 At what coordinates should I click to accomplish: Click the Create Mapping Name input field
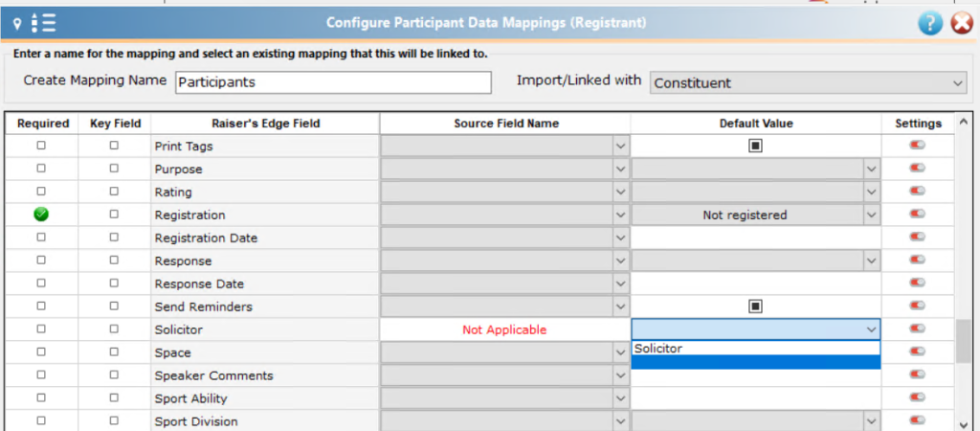(333, 82)
